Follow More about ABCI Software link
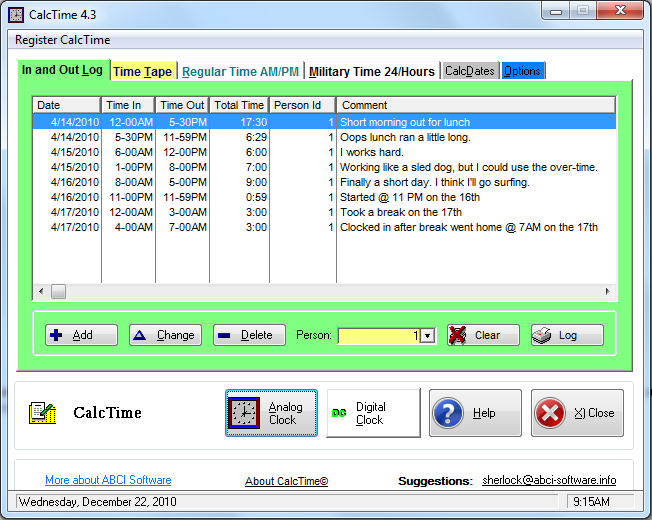652x520 pixels. [x=108, y=480]
